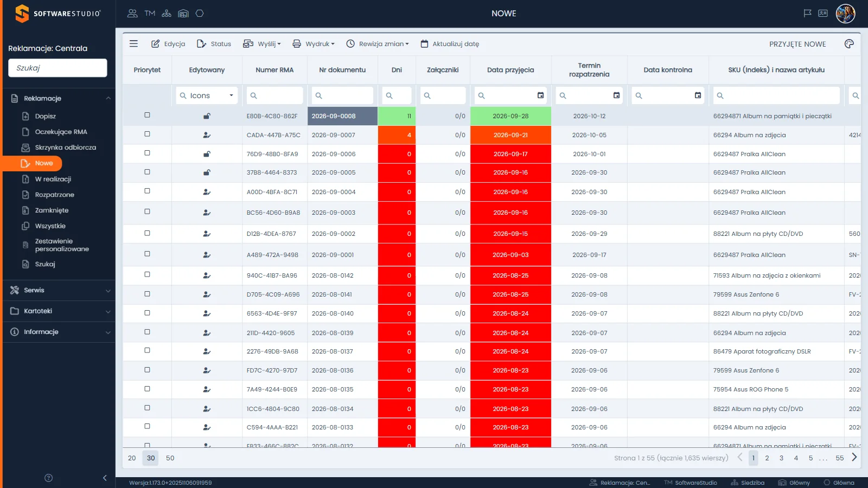Click the sidebar Szukaj search field
This screenshot has width=868, height=488.
[x=58, y=68]
